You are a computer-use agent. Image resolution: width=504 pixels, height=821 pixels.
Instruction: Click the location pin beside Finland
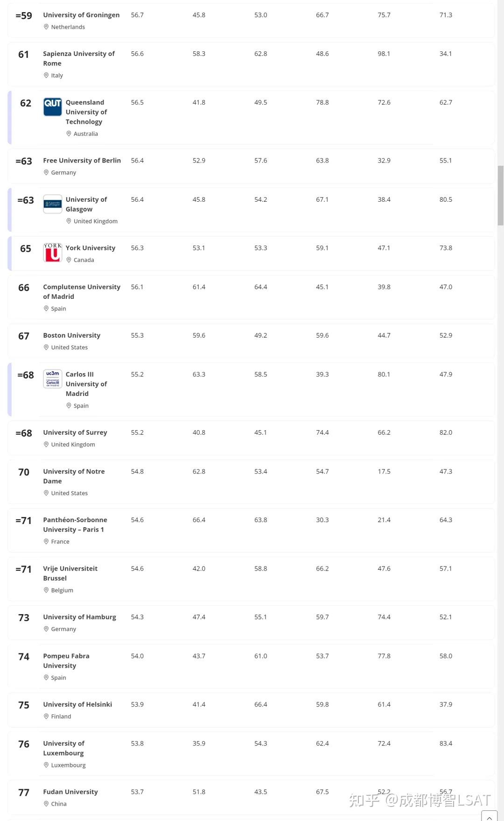(46, 716)
